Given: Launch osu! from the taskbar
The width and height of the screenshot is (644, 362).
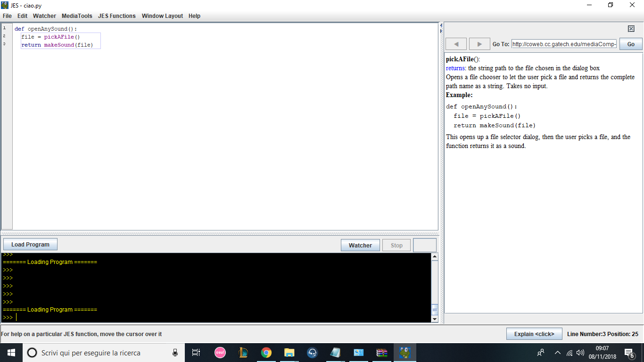Looking at the screenshot, I should point(220,353).
